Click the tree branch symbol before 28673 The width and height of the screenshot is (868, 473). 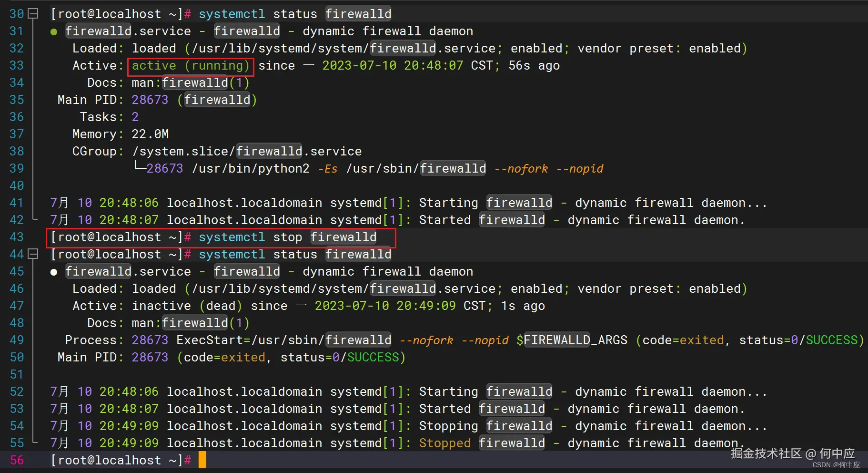(139, 167)
